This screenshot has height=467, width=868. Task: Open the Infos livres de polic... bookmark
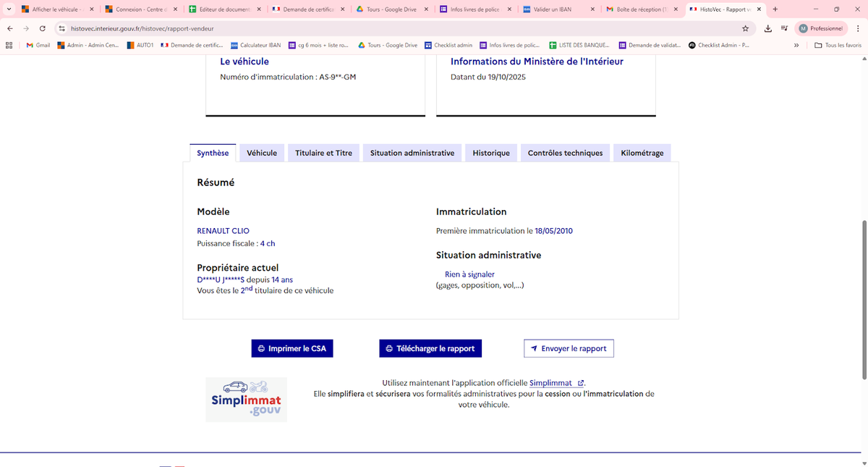tap(510, 45)
